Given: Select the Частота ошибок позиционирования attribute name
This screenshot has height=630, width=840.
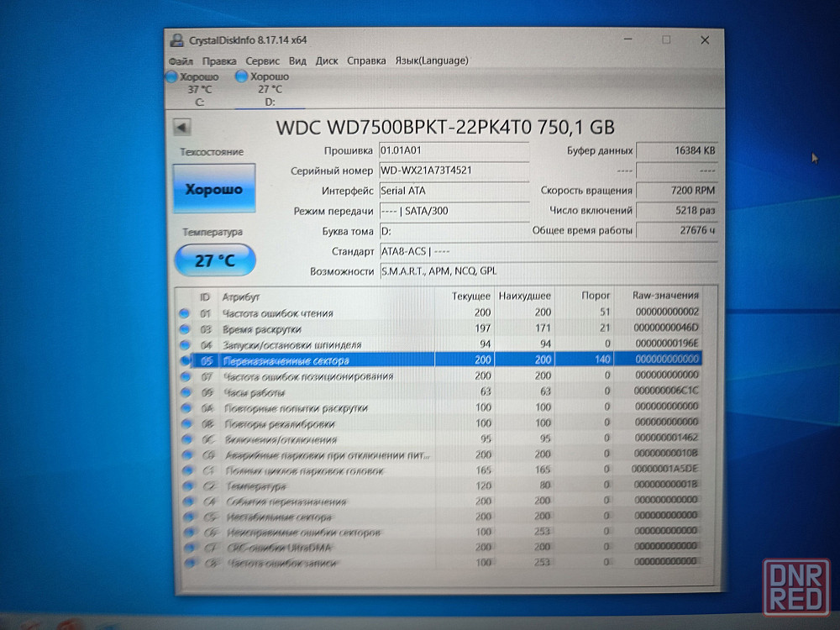Looking at the screenshot, I should (x=308, y=376).
